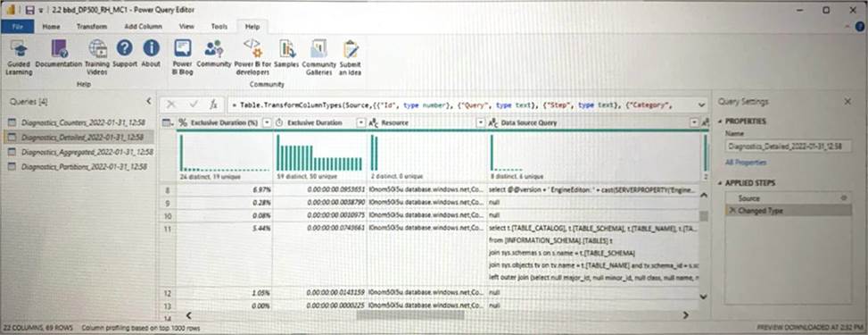
Task: Click the All Properties link
Action: pyautogui.click(x=746, y=163)
